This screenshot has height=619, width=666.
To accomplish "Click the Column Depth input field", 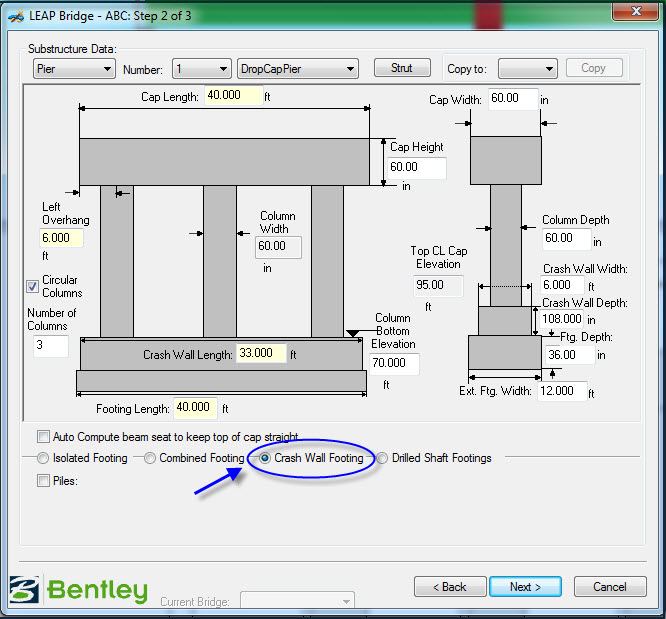I will coord(567,238).
